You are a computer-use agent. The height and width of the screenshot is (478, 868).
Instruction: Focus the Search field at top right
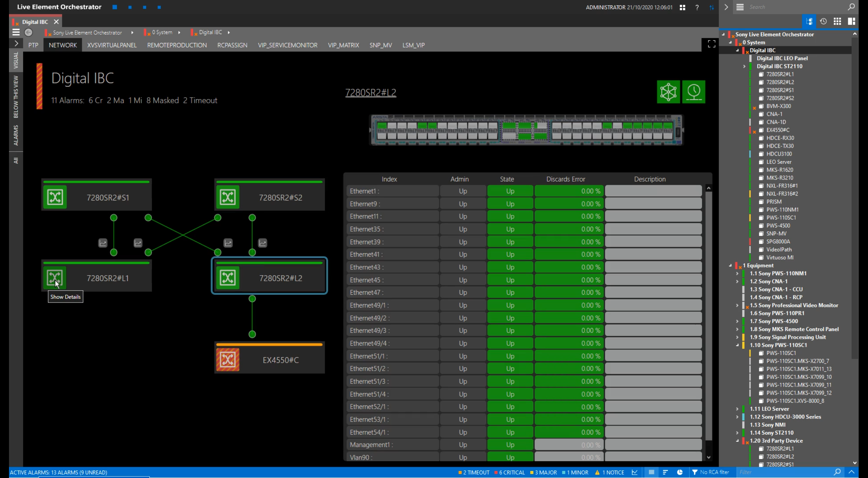click(797, 7)
